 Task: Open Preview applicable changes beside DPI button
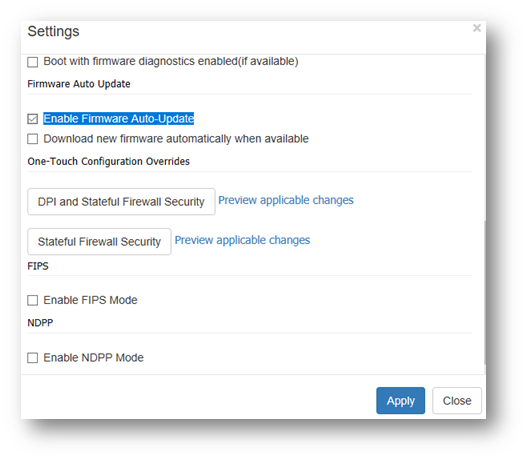[286, 200]
